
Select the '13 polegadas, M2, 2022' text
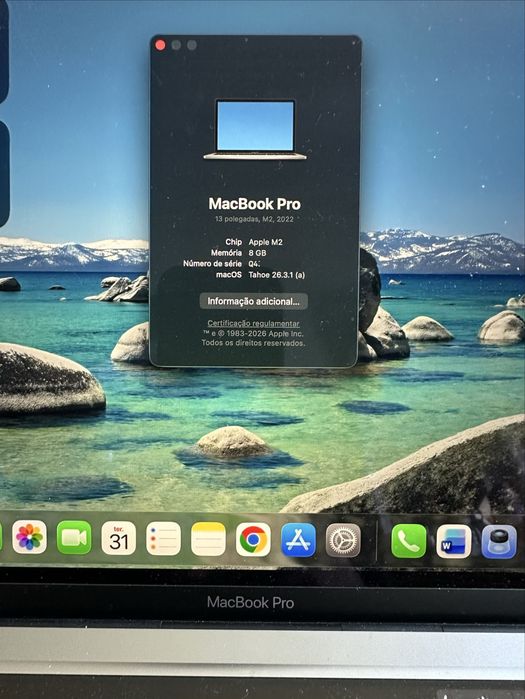click(x=254, y=219)
